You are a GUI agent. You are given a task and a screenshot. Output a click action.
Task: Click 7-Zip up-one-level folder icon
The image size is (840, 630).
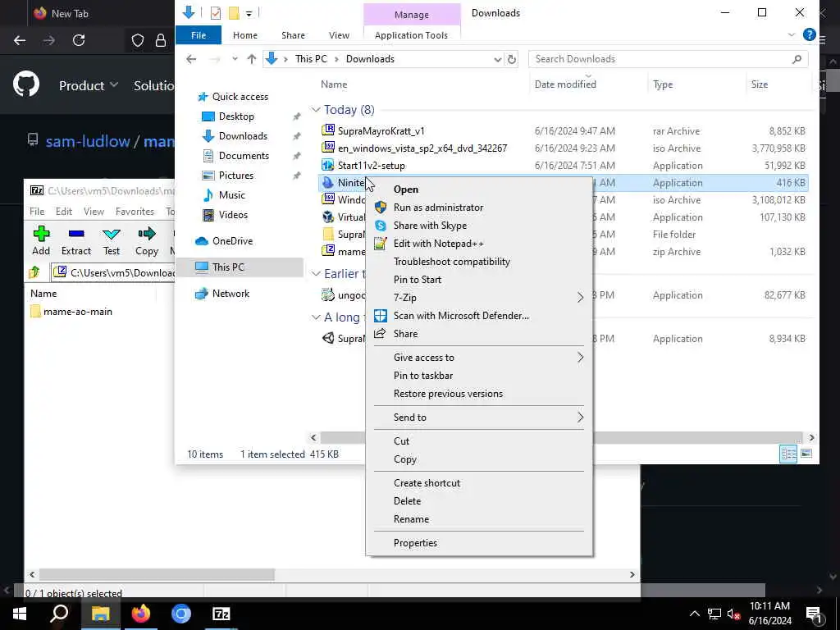point(34,272)
